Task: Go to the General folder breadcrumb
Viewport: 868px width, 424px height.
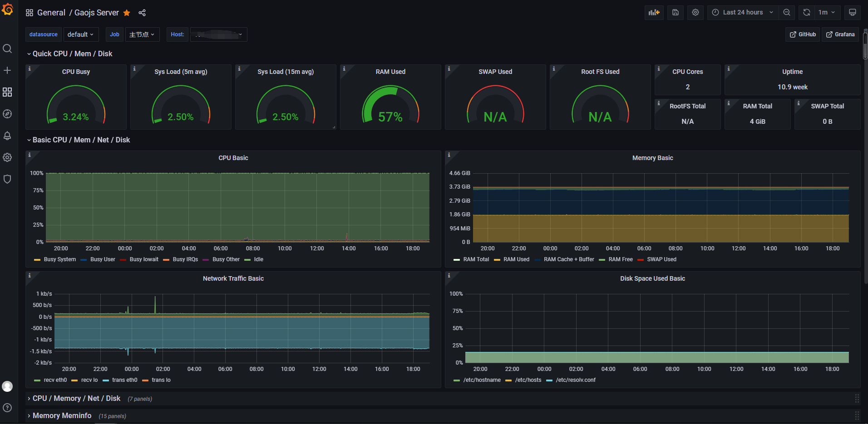Action: (x=51, y=13)
